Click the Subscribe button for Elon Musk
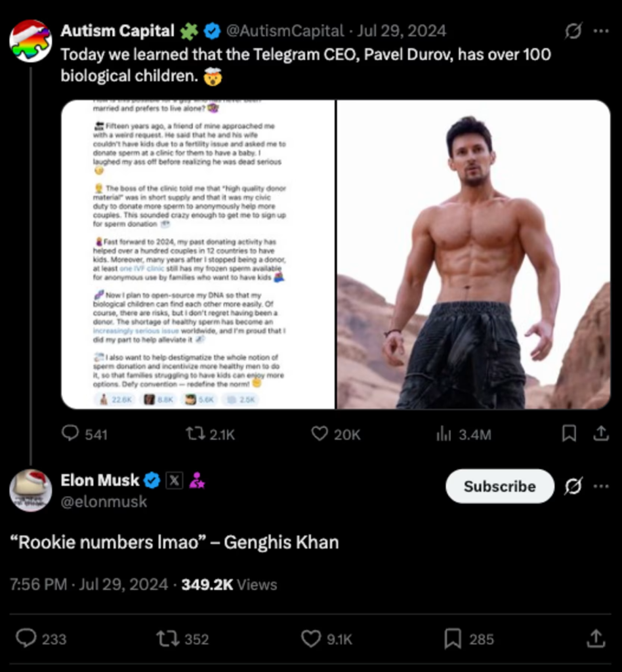The image size is (622, 672). point(499,487)
